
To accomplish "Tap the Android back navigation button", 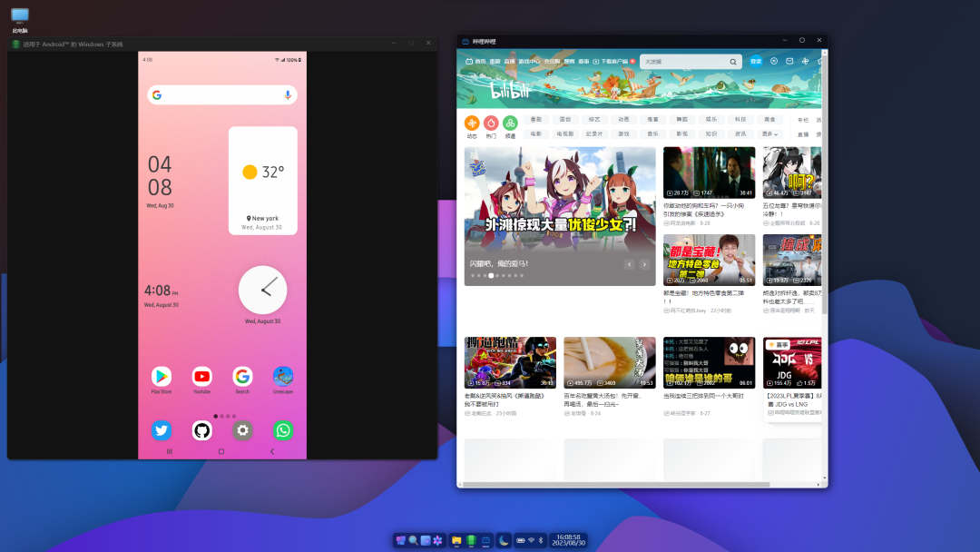I will (x=272, y=451).
